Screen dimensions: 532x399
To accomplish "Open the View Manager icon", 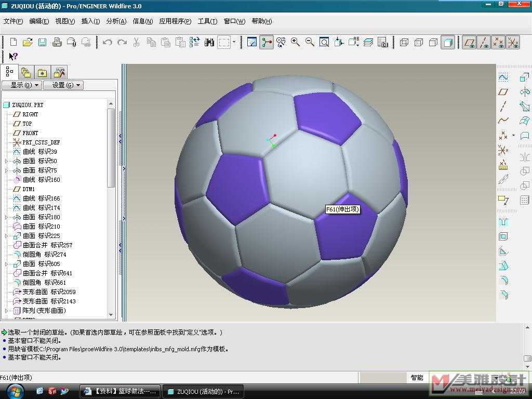I will coord(383,43).
